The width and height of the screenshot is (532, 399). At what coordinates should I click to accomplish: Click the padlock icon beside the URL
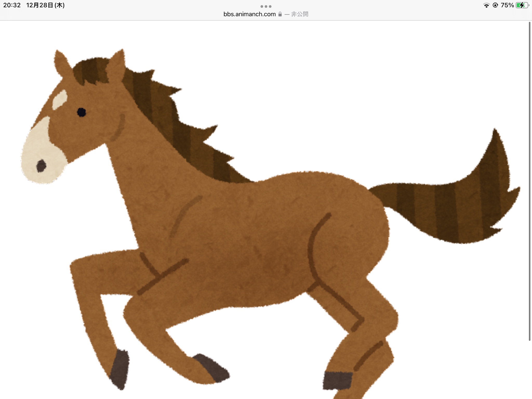pyautogui.click(x=280, y=14)
